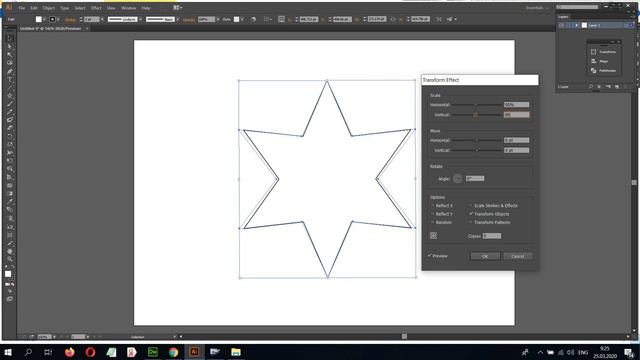Click OK in Transform Effect dialog
This screenshot has height=360, width=640.
(x=485, y=256)
